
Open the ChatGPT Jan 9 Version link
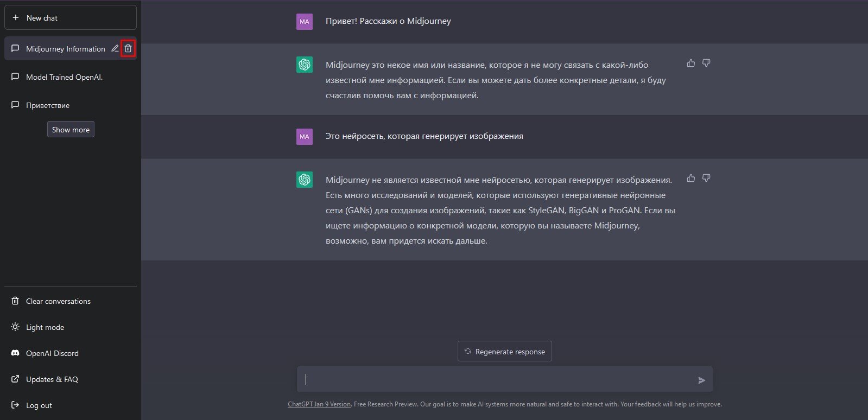tap(319, 404)
